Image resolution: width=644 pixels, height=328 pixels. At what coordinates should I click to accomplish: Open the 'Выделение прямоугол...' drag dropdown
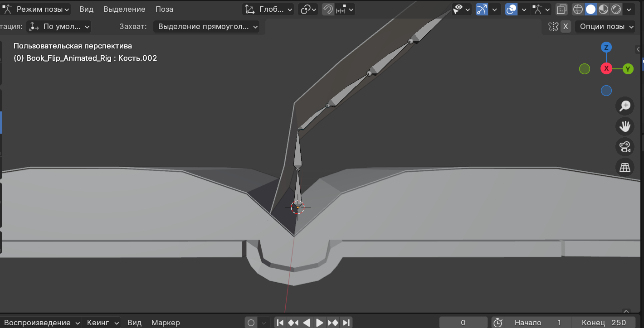206,27
